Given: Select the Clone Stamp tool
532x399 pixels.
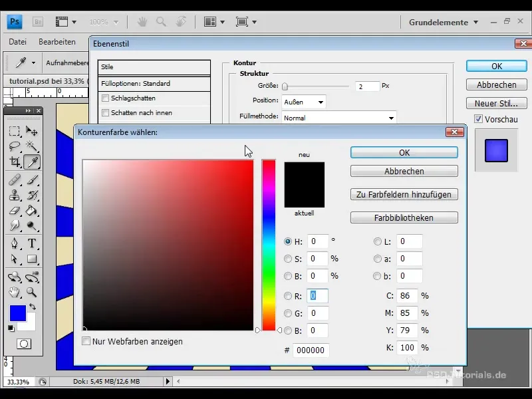Looking at the screenshot, I should (x=14, y=195).
